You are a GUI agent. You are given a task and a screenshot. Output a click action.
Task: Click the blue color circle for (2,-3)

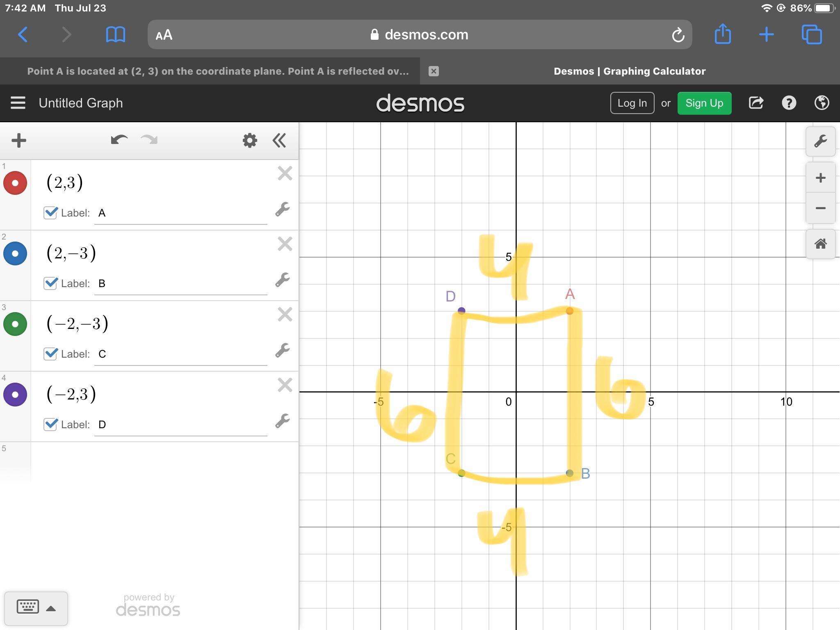point(15,253)
